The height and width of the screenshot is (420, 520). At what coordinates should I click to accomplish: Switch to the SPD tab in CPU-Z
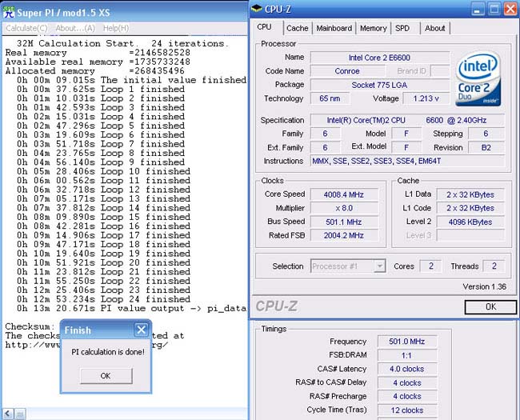(x=402, y=28)
